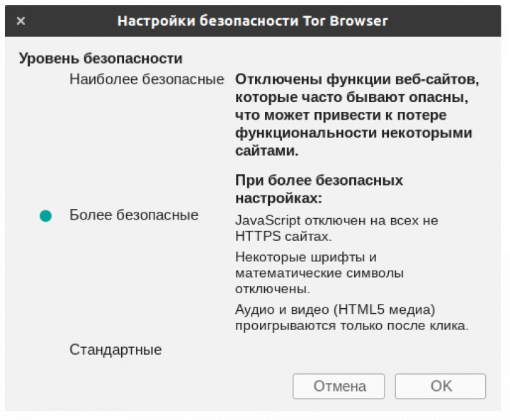Choose the "Более безопасные" security level

133,215
